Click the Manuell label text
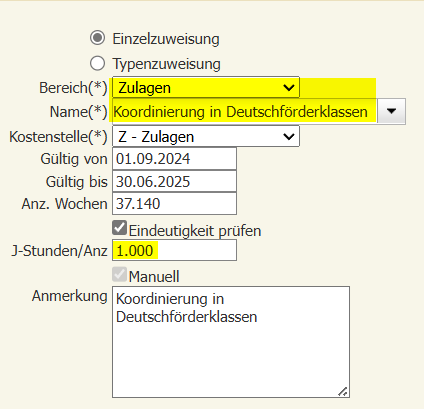Screen dimensions: 424x409 click(x=154, y=276)
